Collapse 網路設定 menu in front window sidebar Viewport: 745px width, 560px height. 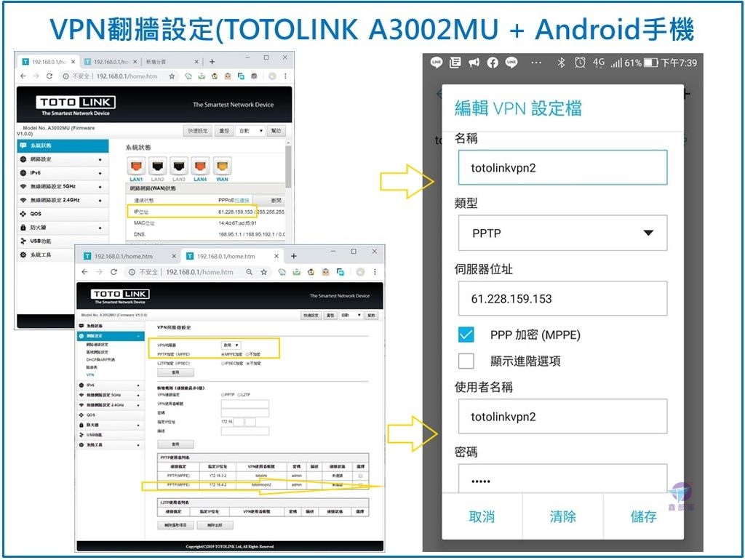[x=111, y=336]
